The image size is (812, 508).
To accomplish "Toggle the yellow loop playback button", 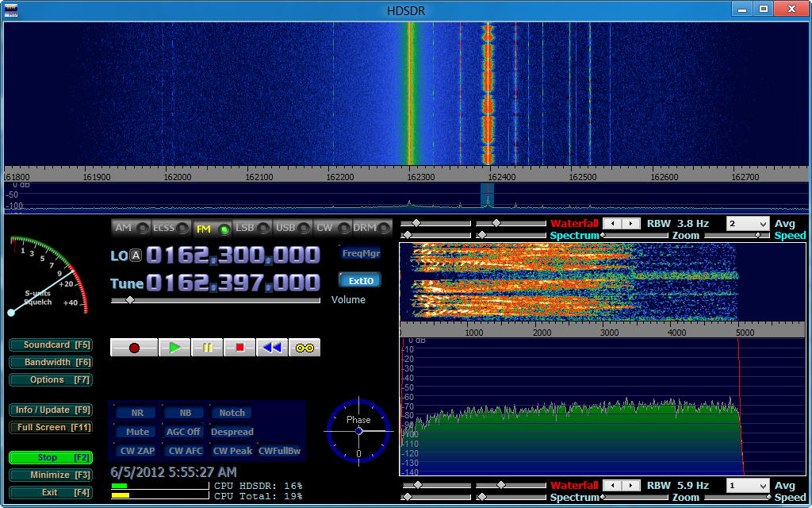I will pos(304,348).
